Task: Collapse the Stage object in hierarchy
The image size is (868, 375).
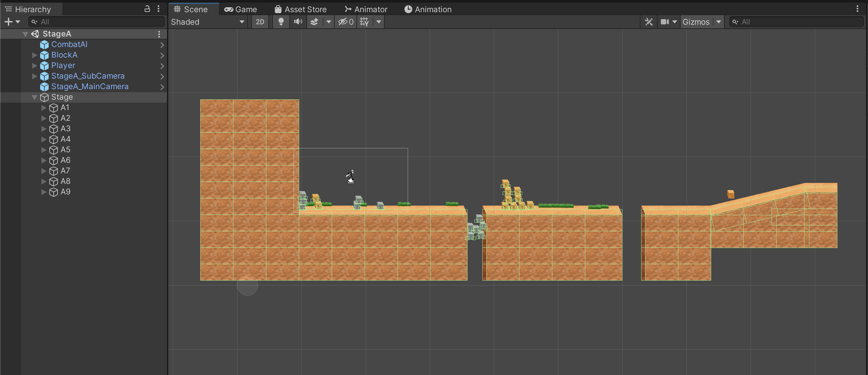Action: [x=35, y=97]
